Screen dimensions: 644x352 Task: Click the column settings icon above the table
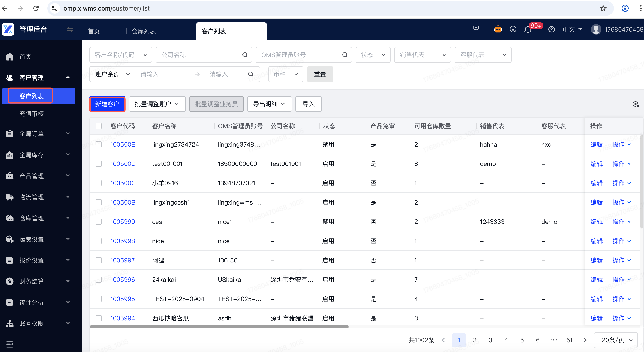tap(635, 104)
